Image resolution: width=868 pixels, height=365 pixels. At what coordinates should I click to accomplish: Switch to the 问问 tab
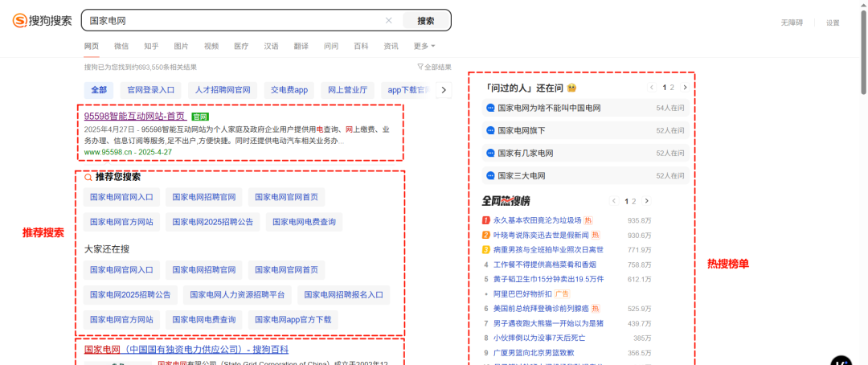point(331,46)
